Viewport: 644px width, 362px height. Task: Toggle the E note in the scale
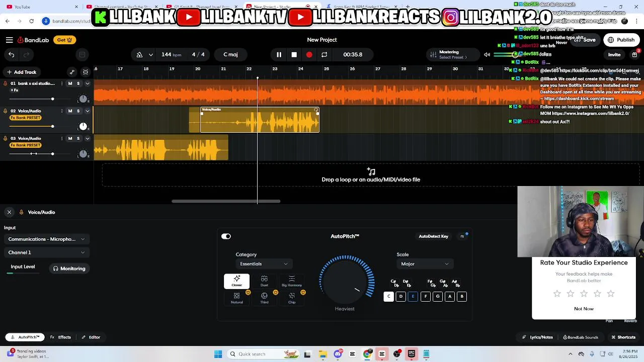(413, 297)
